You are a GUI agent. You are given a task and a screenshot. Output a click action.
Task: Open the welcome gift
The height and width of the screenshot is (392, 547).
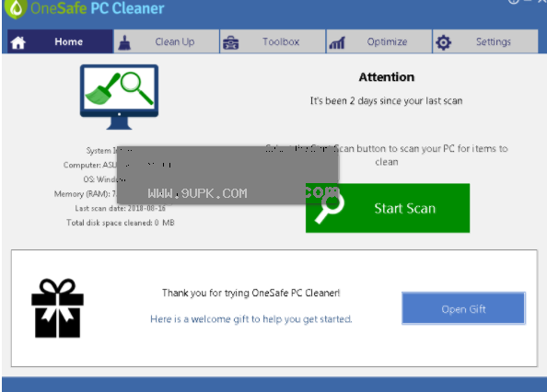(x=463, y=308)
